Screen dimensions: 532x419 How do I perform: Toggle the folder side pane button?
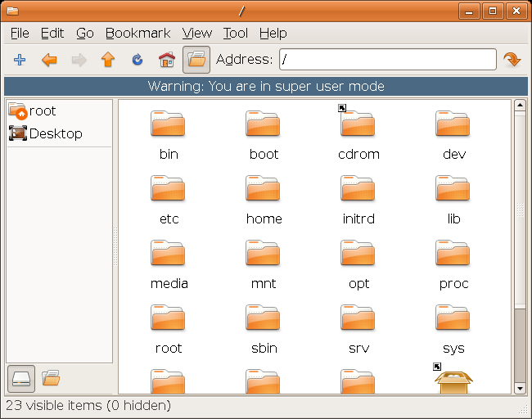[196, 60]
